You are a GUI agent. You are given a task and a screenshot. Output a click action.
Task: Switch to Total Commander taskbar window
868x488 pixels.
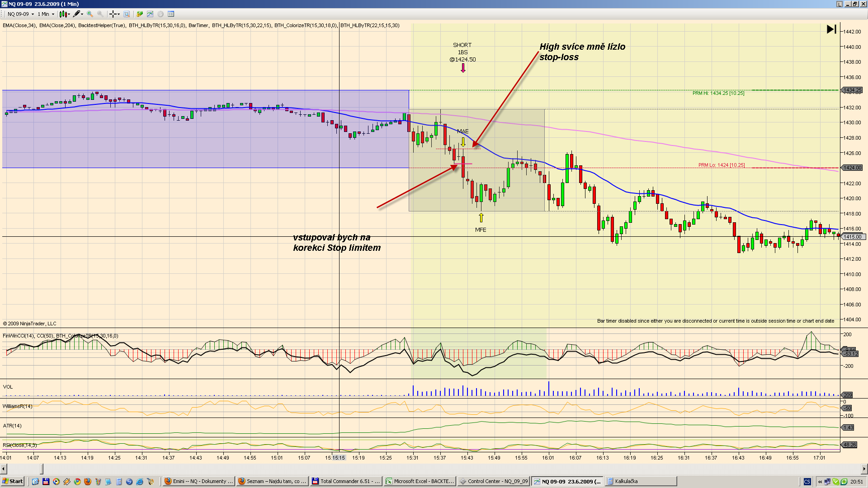pos(346,481)
